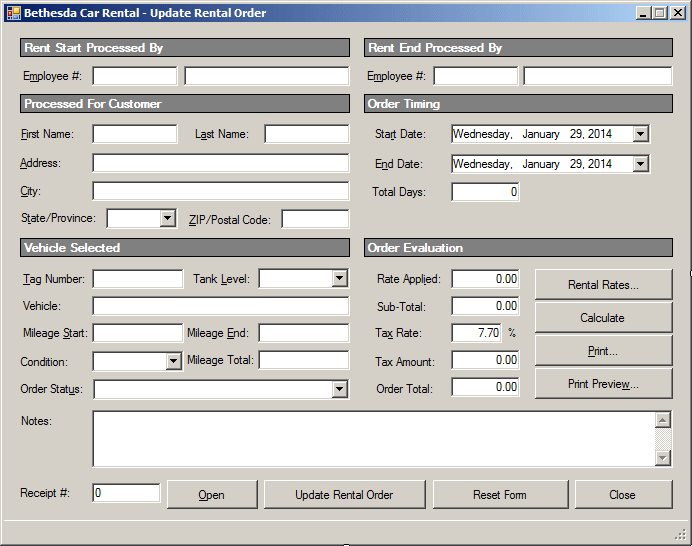Click the Rent End Employee # number field
The width and height of the screenshot is (692, 546).
pyautogui.click(x=475, y=76)
